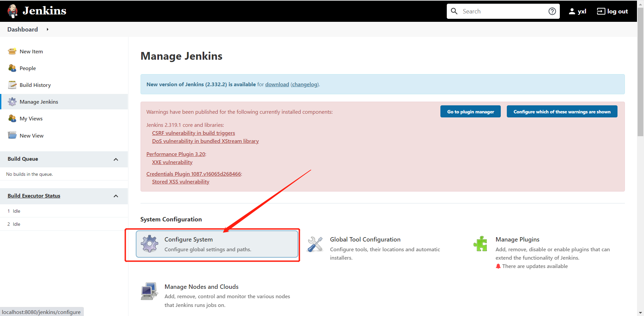Open New View in the sidebar

[32, 136]
